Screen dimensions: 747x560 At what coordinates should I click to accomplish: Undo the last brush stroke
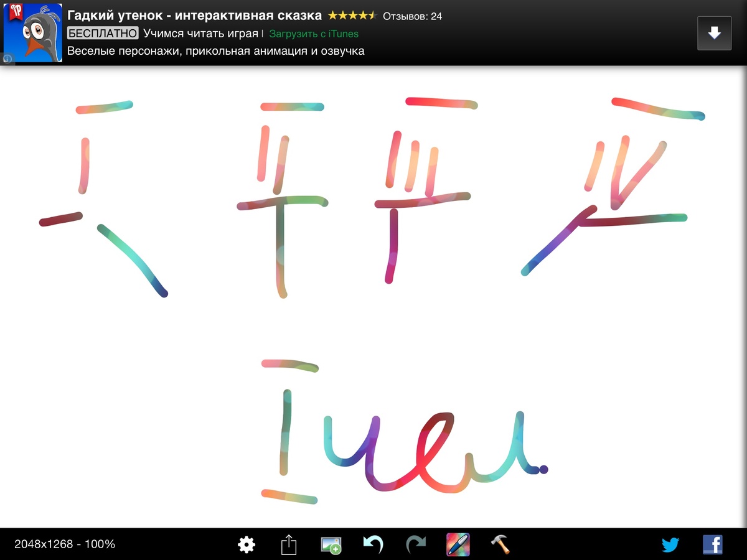pyautogui.click(x=373, y=545)
